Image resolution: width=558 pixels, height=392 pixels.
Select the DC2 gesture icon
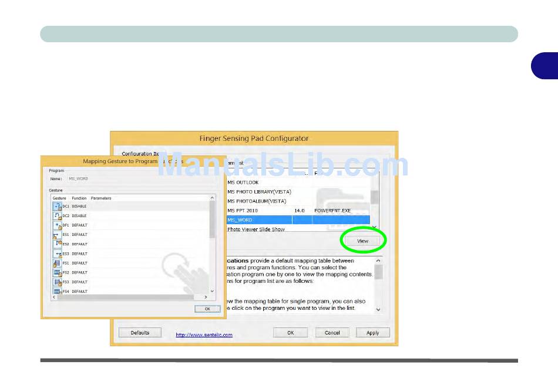(x=57, y=216)
